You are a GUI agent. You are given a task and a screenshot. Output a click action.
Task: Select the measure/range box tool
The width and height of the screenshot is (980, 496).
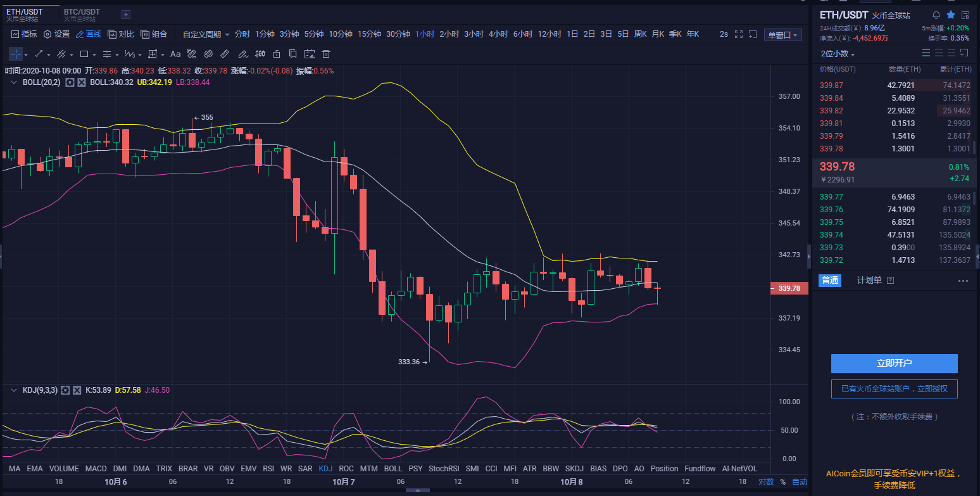[x=153, y=54]
